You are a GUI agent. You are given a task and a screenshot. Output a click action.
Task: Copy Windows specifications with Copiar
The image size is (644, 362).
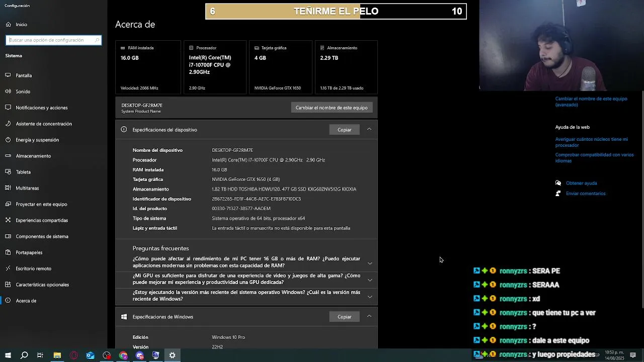click(x=345, y=317)
